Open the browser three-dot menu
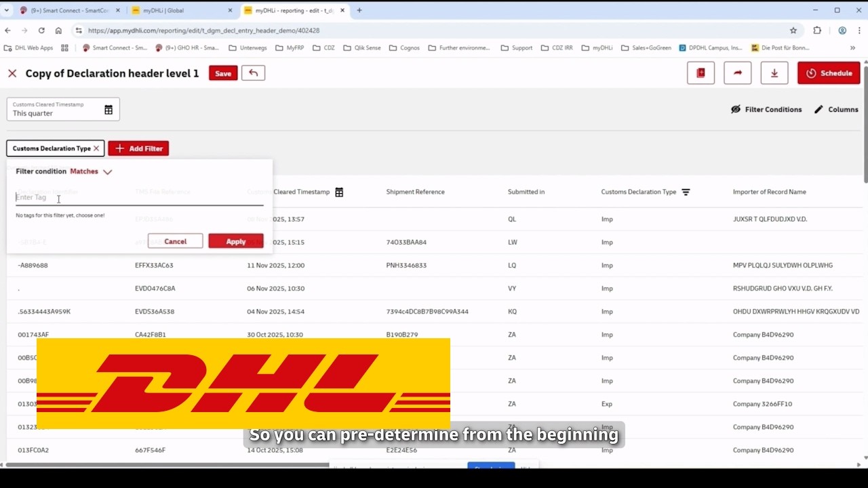This screenshot has width=868, height=488. click(860, 30)
